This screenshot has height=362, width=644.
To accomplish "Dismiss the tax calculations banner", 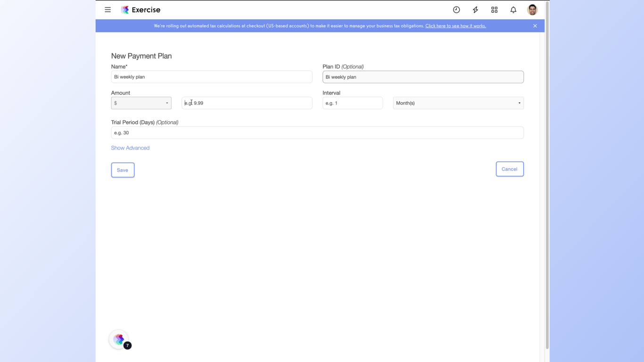I will 535,26.
